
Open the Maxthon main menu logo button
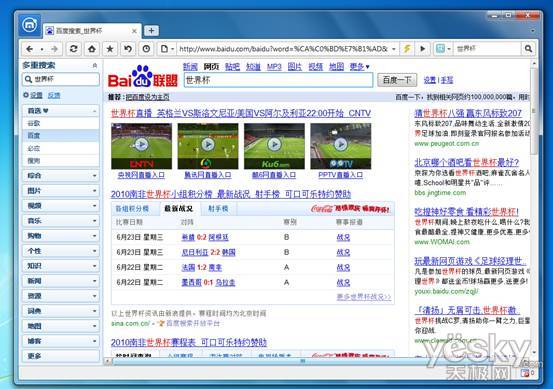point(29,25)
